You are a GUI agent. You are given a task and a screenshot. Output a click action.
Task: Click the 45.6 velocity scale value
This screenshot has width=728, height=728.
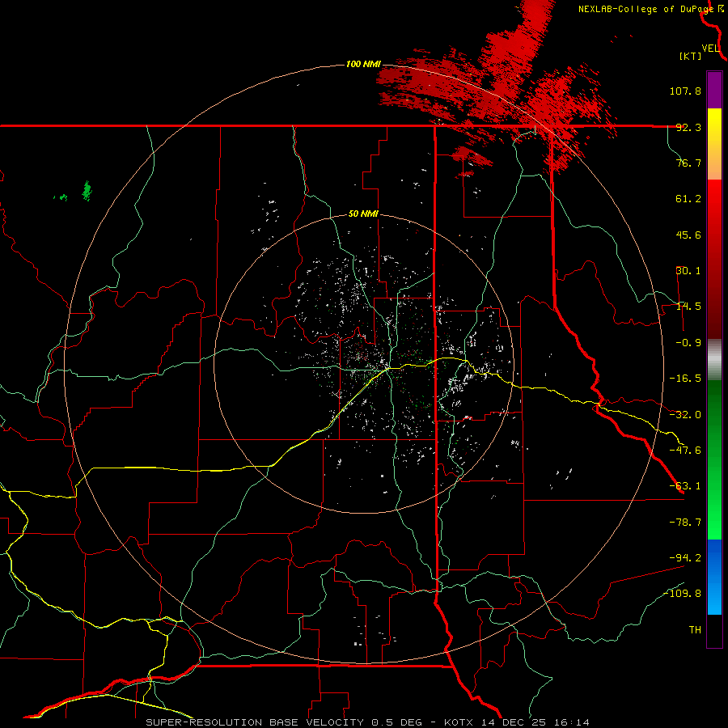click(x=688, y=235)
